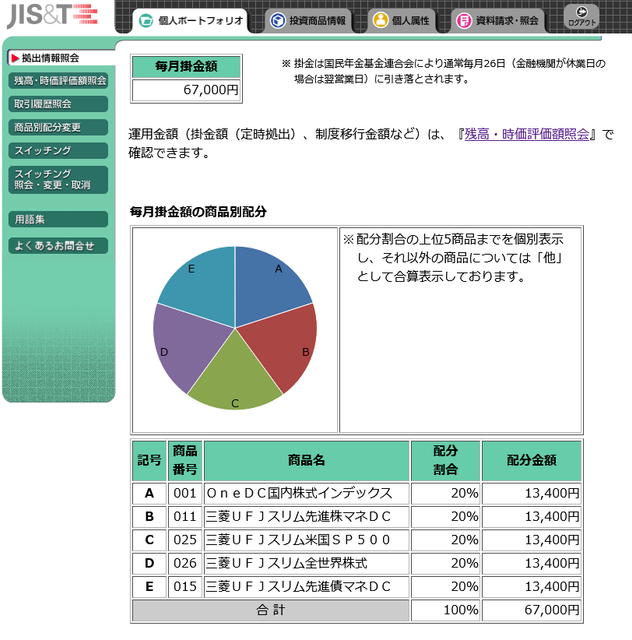This screenshot has height=640, width=632.
Task: Click the 100% total allocation cell
Action: (x=445, y=610)
